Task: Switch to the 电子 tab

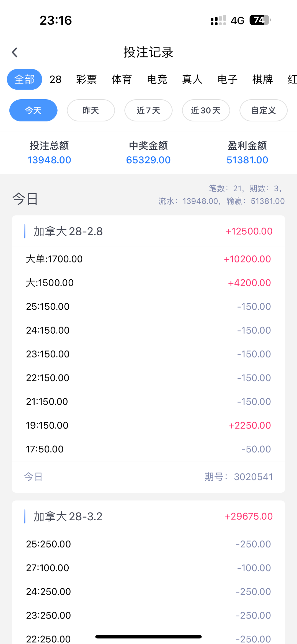Action: (x=228, y=79)
